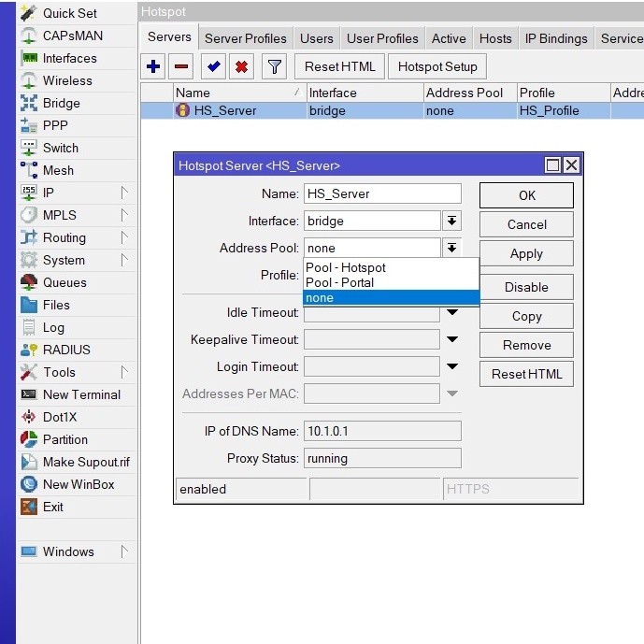Screen dimensions: 644x644
Task: Switch to the Server Profiles tab
Action: (246, 38)
